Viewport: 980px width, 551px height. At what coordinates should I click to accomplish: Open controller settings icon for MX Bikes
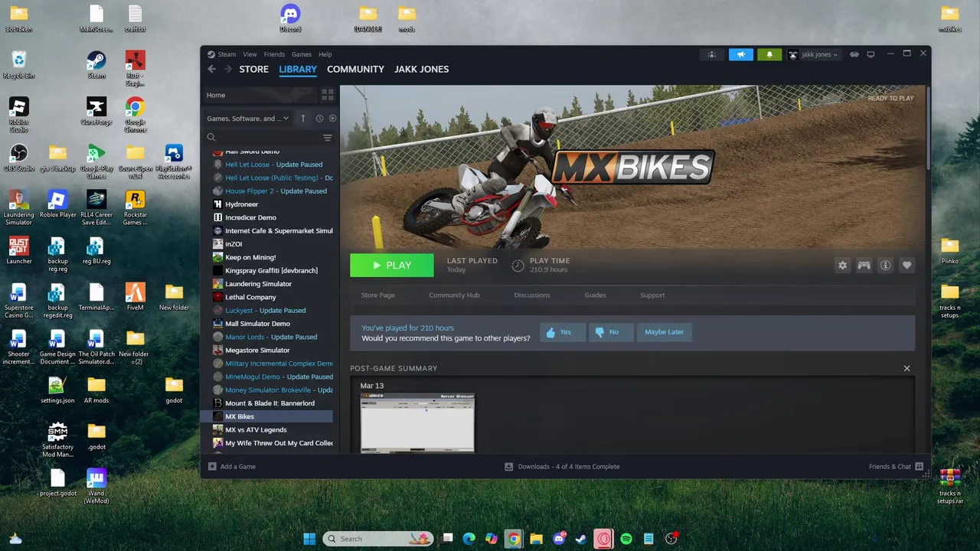coord(864,266)
